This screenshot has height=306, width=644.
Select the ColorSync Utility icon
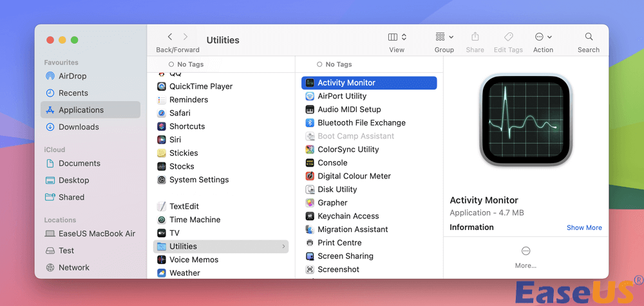pyautogui.click(x=310, y=149)
